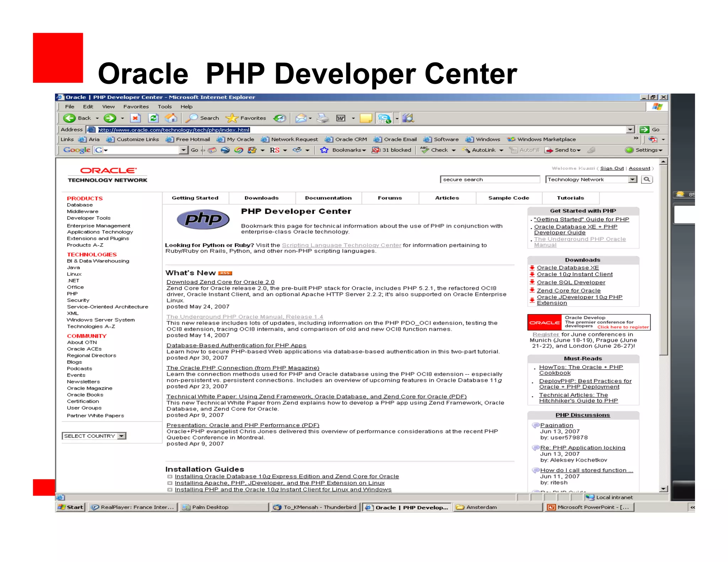Click the php logo image
The image size is (728, 562).
click(x=203, y=219)
